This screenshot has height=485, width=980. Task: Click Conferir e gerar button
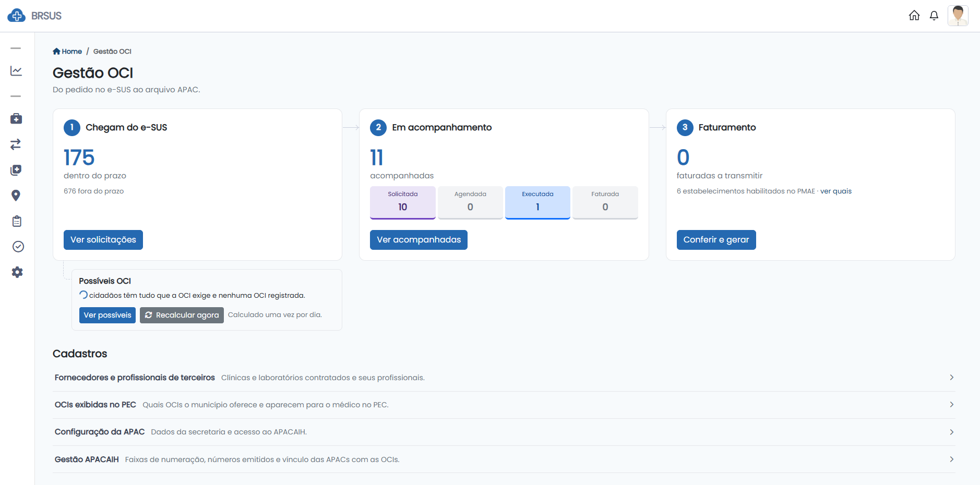[x=716, y=240]
